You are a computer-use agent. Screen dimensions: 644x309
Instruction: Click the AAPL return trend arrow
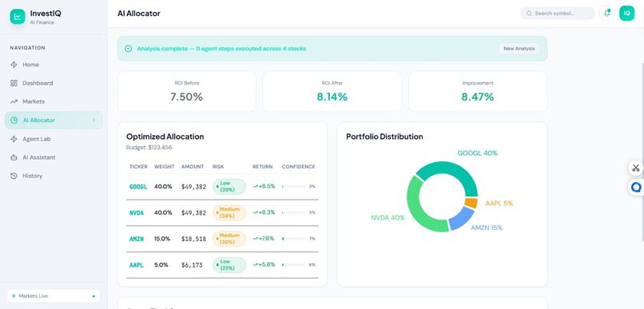coord(255,264)
